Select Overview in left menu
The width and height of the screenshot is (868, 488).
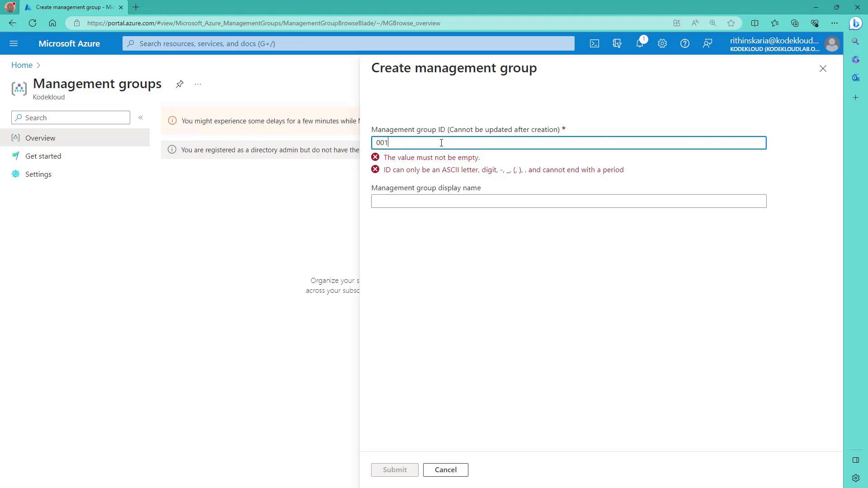(40, 138)
